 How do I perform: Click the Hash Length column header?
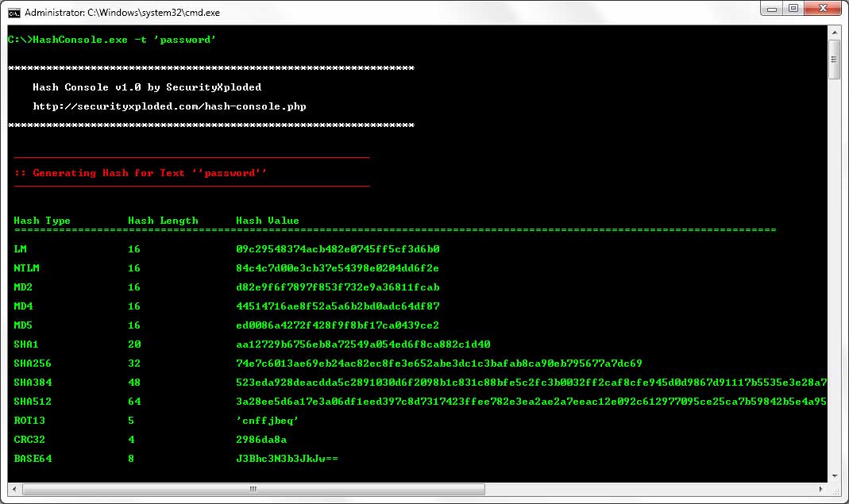[x=163, y=221]
